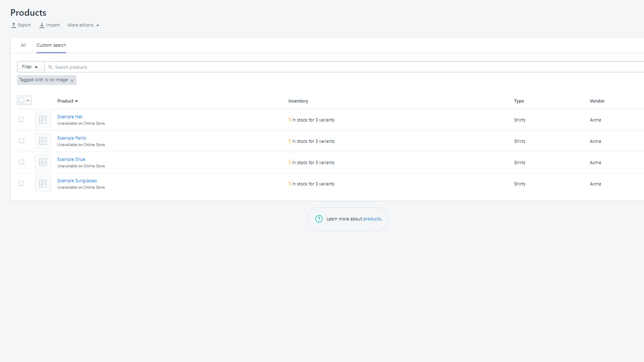The image size is (644, 362).
Task: Click the help question mark icon
Action: click(x=319, y=219)
